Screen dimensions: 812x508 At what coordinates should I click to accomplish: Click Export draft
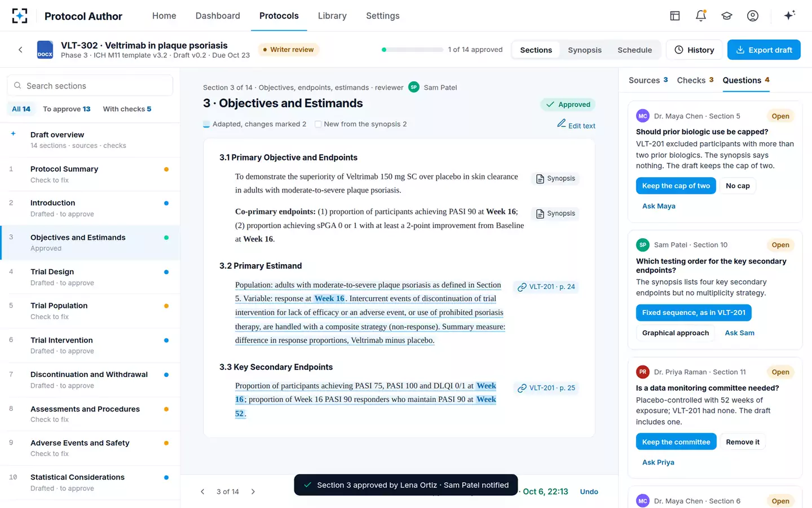click(764, 50)
